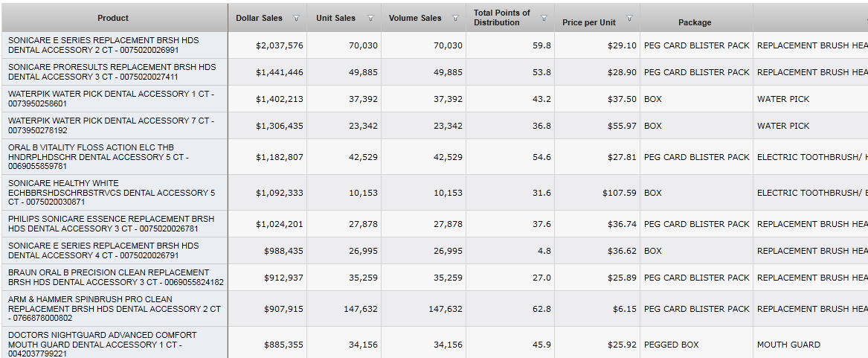
Task: Select Waterpik Water Pick 7 CT row
Action: (110, 126)
